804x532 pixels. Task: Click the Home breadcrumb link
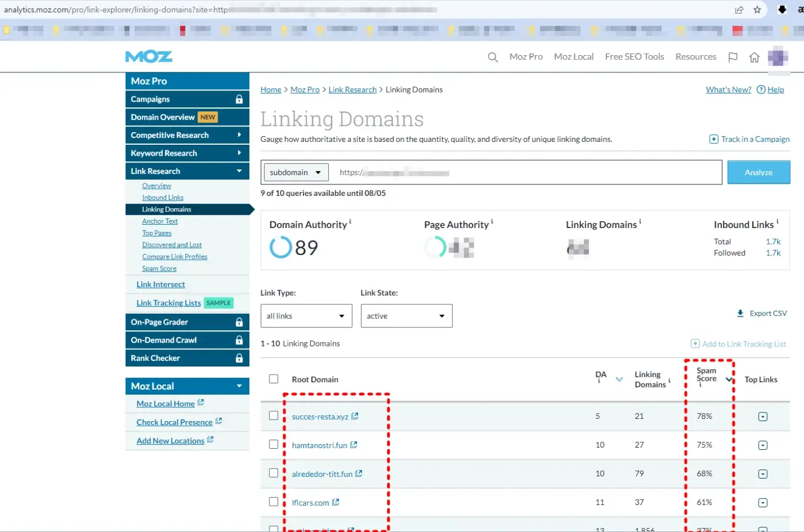tap(271, 90)
